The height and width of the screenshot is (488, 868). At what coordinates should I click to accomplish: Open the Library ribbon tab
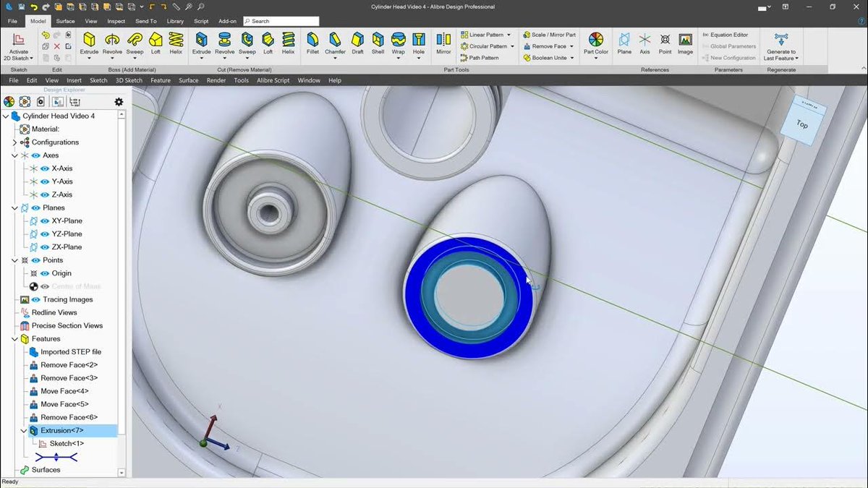click(x=175, y=21)
